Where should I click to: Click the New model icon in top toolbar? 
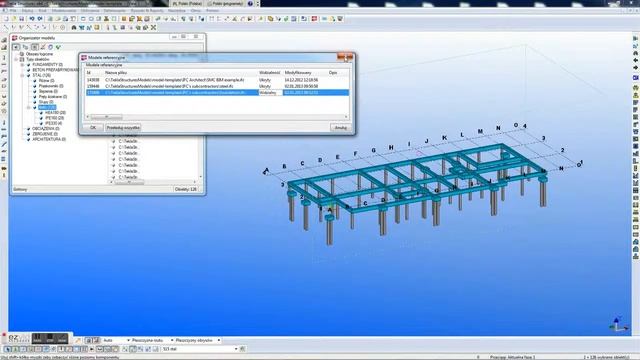[x=6, y=19]
